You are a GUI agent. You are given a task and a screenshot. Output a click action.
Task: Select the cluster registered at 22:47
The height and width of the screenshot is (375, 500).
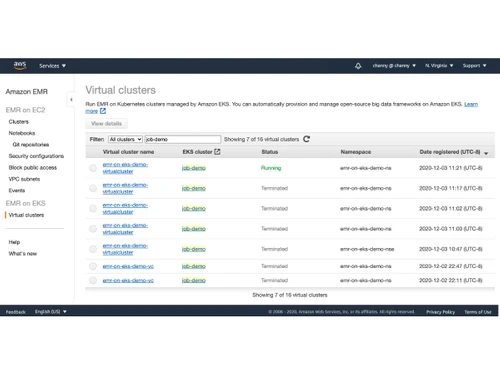pos(93,266)
